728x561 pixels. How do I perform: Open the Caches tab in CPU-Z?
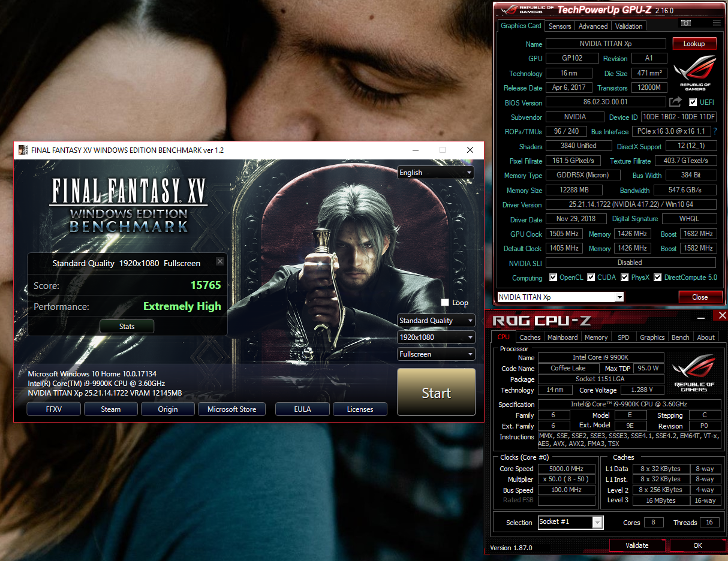(x=530, y=337)
